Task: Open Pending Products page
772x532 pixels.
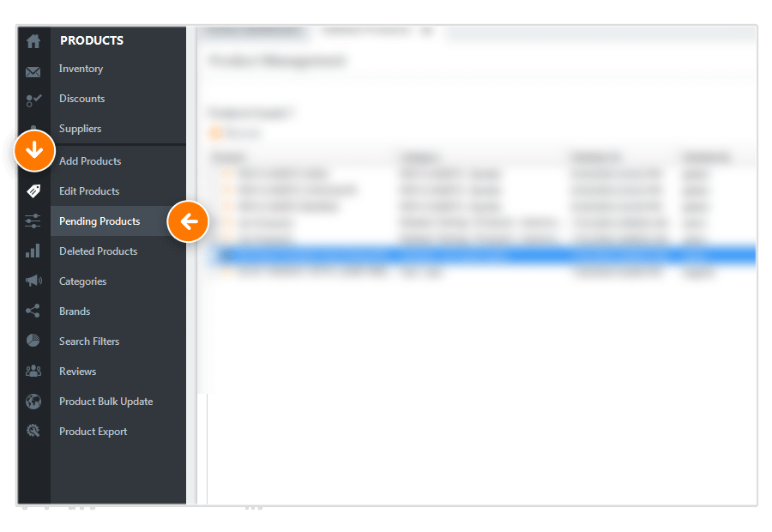Action: click(x=100, y=221)
